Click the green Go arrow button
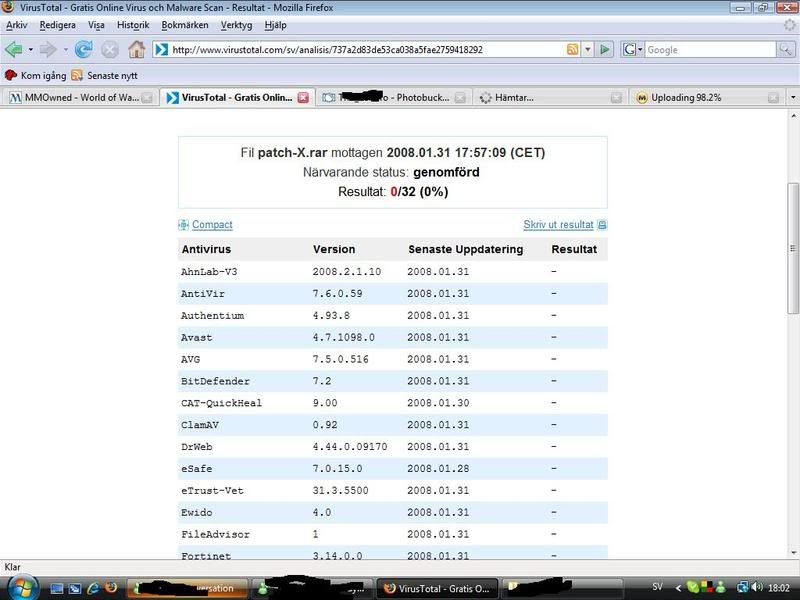The width and height of the screenshot is (800, 600). (605, 49)
